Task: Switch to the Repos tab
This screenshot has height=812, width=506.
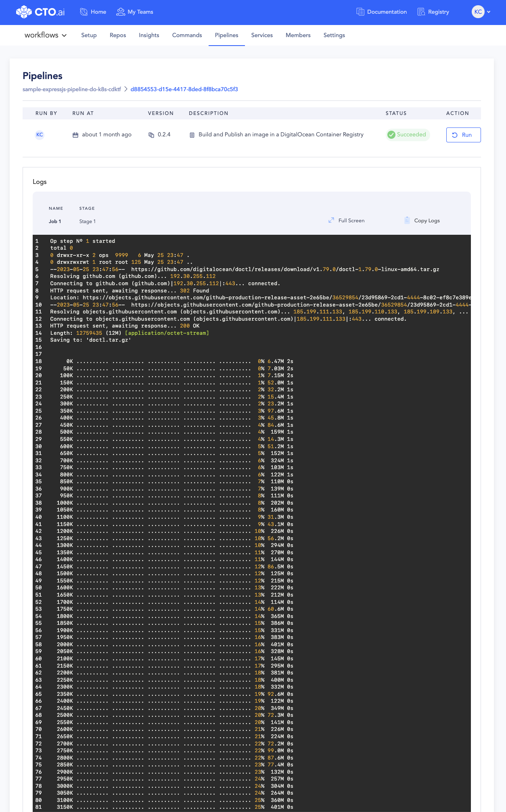Action: tap(118, 35)
